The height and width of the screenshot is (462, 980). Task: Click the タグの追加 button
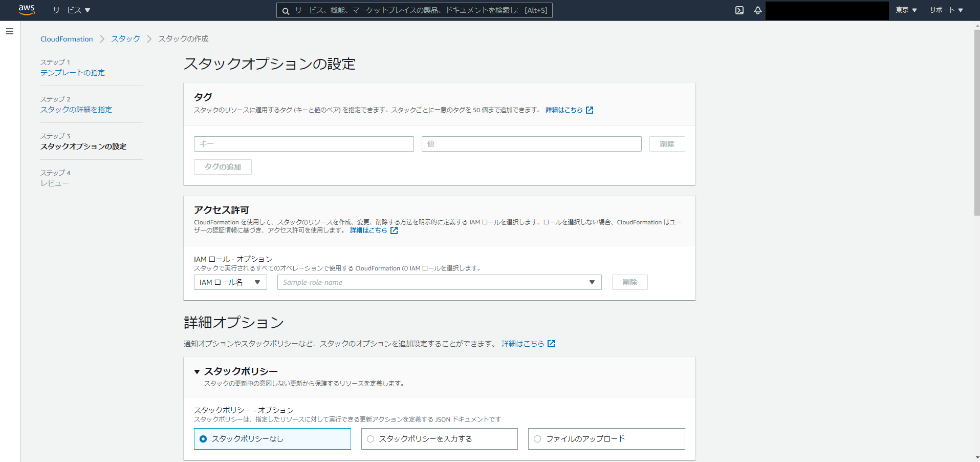click(222, 167)
